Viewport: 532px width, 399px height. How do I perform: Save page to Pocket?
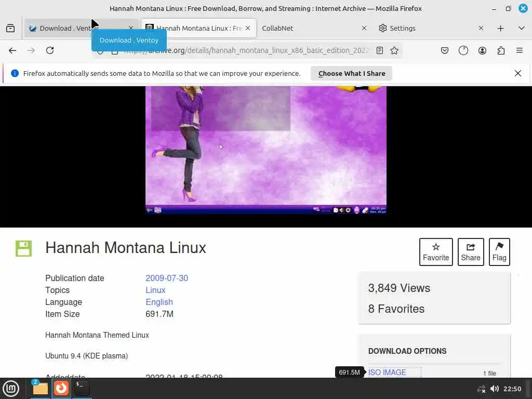pyautogui.click(x=445, y=50)
